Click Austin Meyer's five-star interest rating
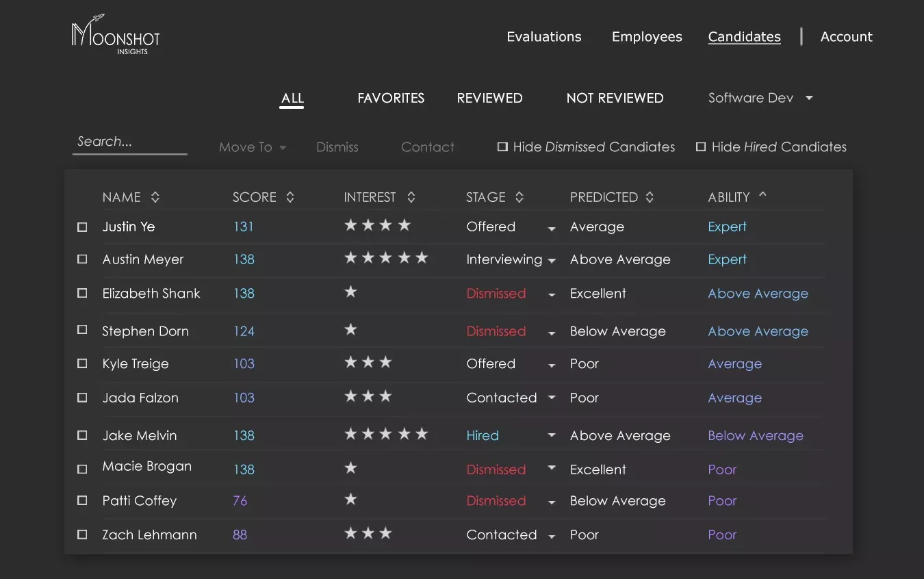The image size is (924, 579). tap(386, 258)
